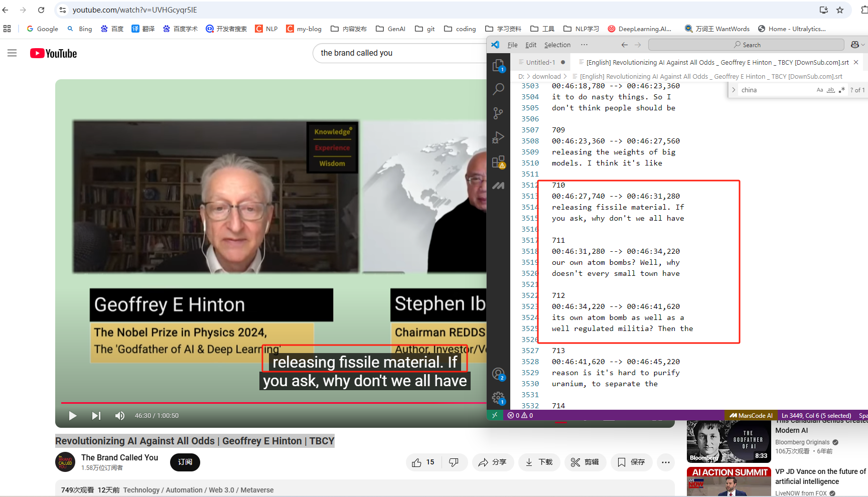
Task: Click the 剪辑 clip button
Action: click(585, 462)
